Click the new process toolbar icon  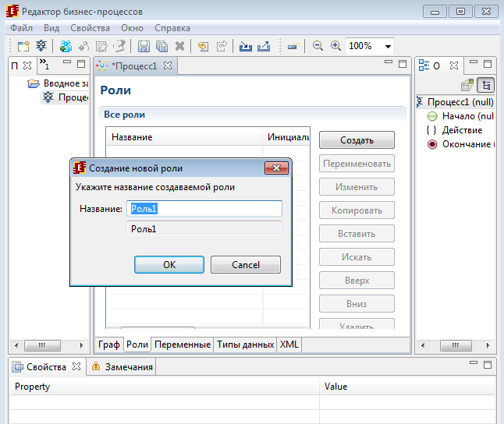click(41, 46)
